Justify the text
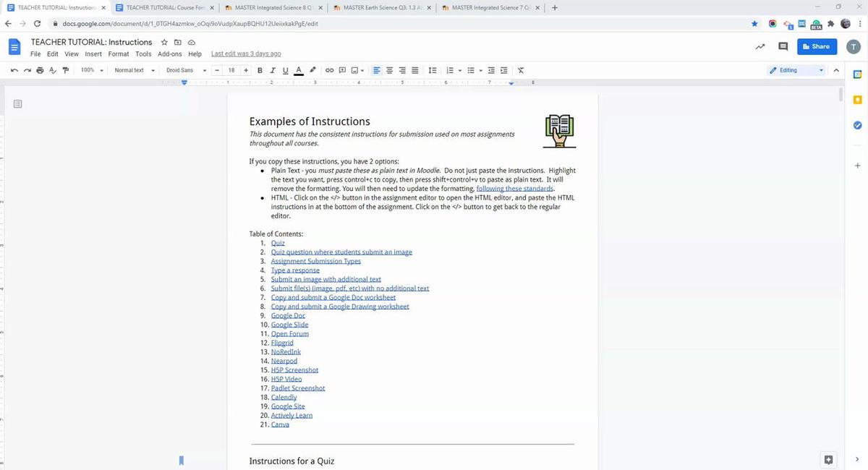 pos(415,70)
